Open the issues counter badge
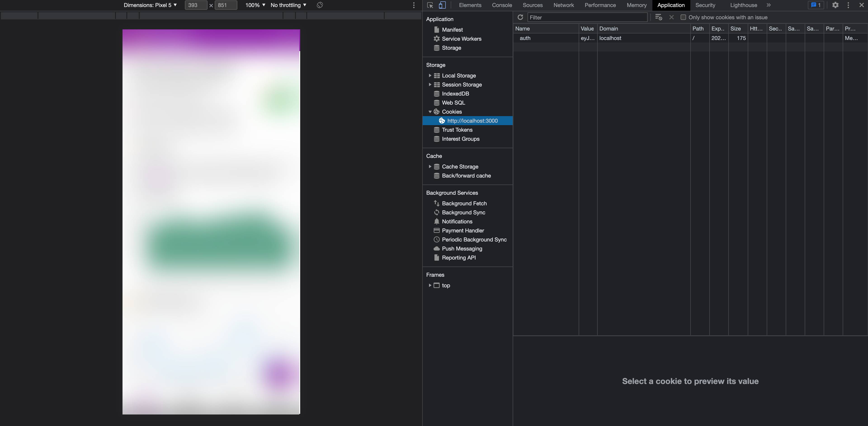 (816, 5)
